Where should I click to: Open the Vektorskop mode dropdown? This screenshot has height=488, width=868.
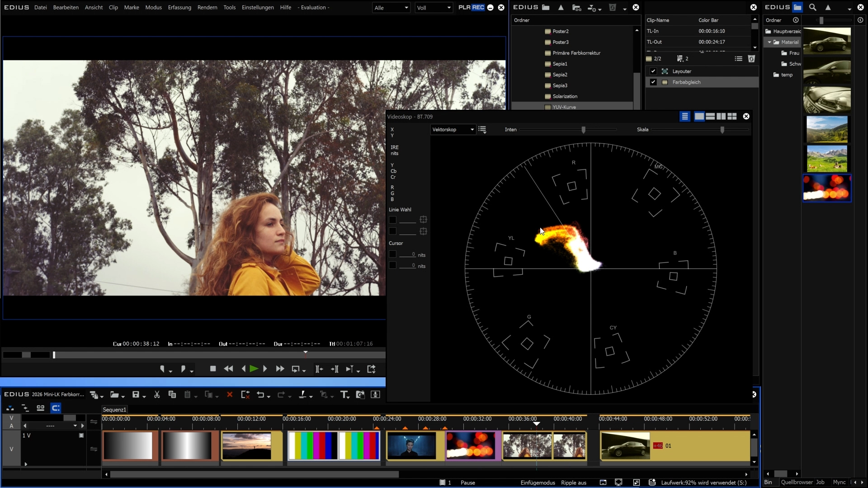click(x=453, y=130)
